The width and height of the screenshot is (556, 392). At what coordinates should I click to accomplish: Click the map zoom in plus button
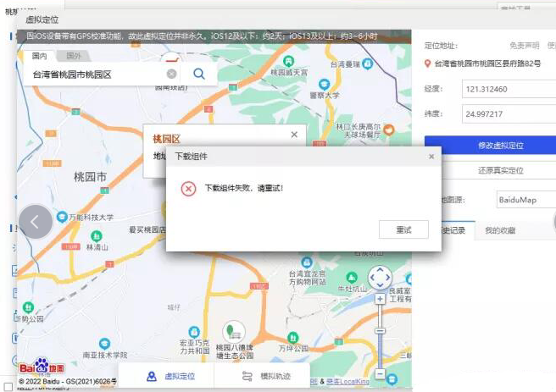coord(380,299)
